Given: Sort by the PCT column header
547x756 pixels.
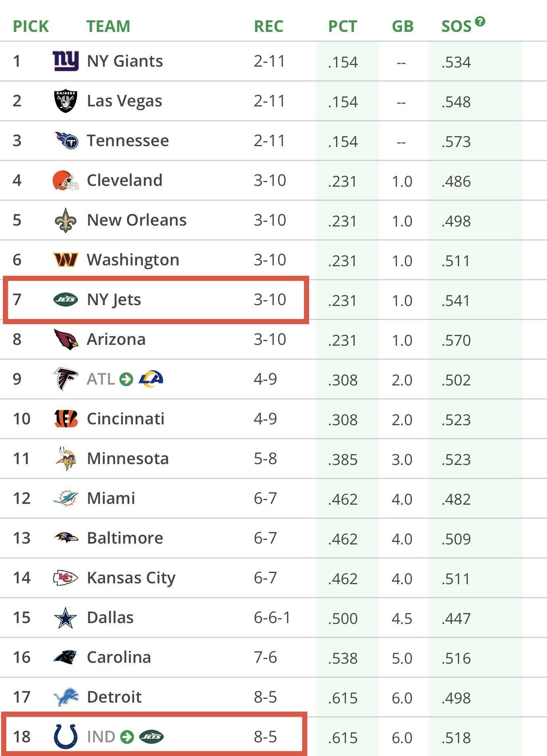Looking at the screenshot, I should tap(342, 26).
